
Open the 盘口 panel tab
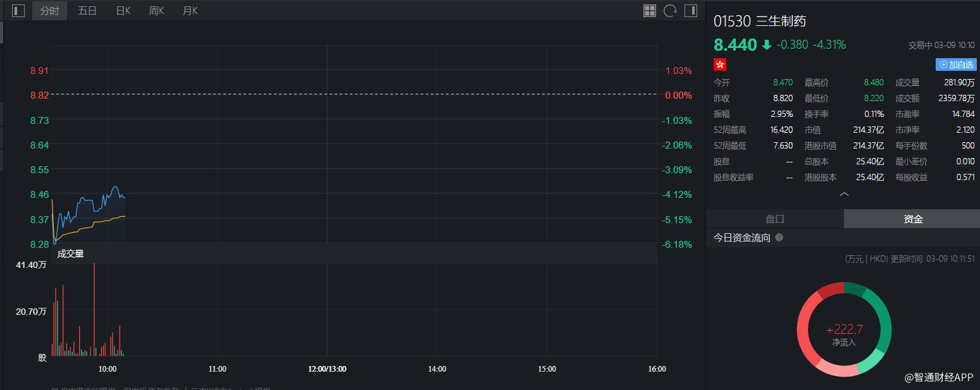tap(774, 219)
